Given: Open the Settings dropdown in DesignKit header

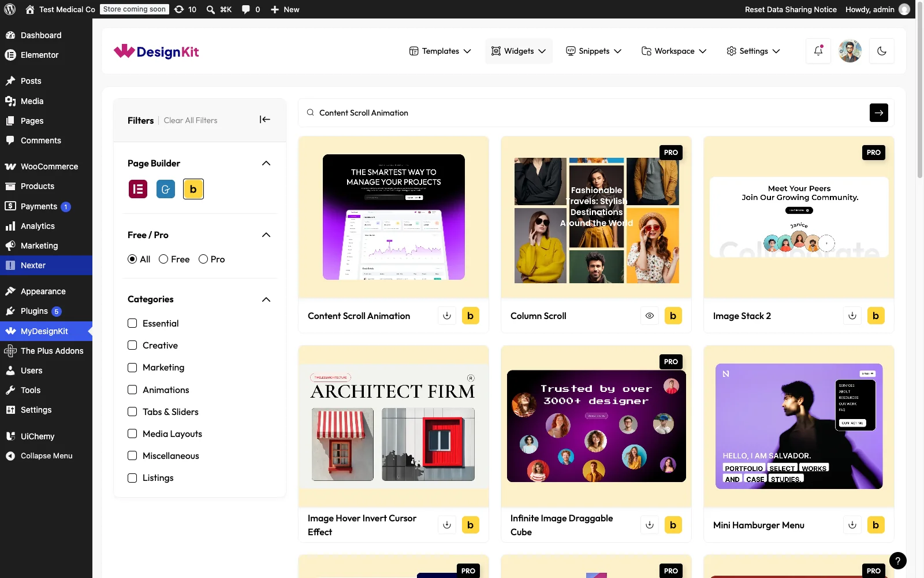Looking at the screenshot, I should click(x=753, y=51).
